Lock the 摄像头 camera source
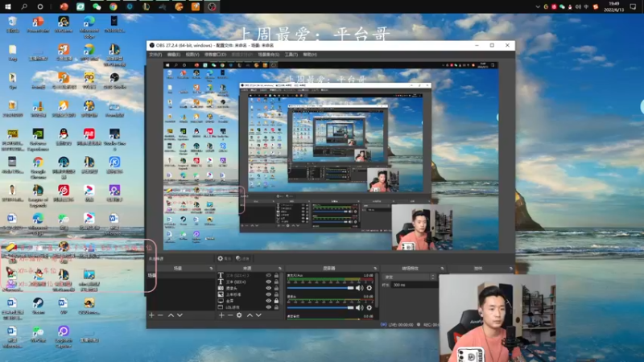Screen dimensions: 644x362 [x=276, y=288]
